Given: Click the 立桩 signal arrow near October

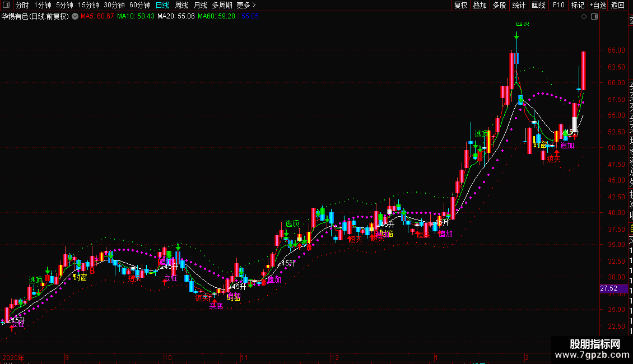Looking at the screenshot, I should pos(165,281).
